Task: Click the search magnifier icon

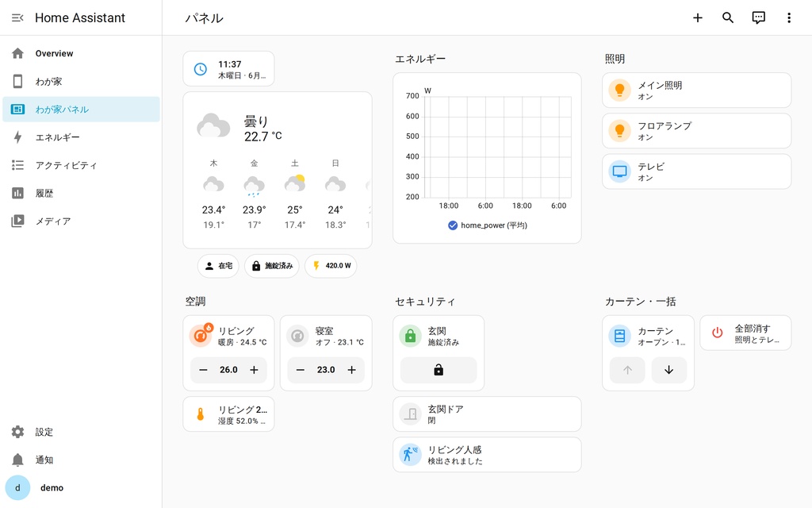Action: click(x=728, y=17)
